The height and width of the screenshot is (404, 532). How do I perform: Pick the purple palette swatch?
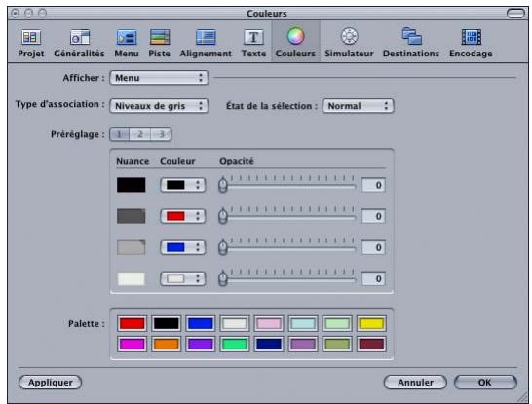pyautogui.click(x=201, y=344)
